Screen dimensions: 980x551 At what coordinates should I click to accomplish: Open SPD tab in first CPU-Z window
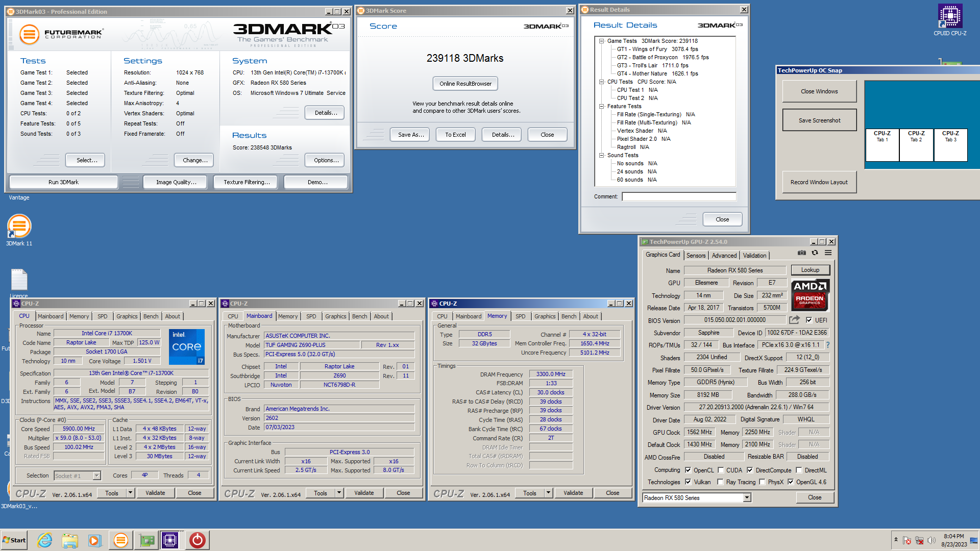[x=103, y=316]
